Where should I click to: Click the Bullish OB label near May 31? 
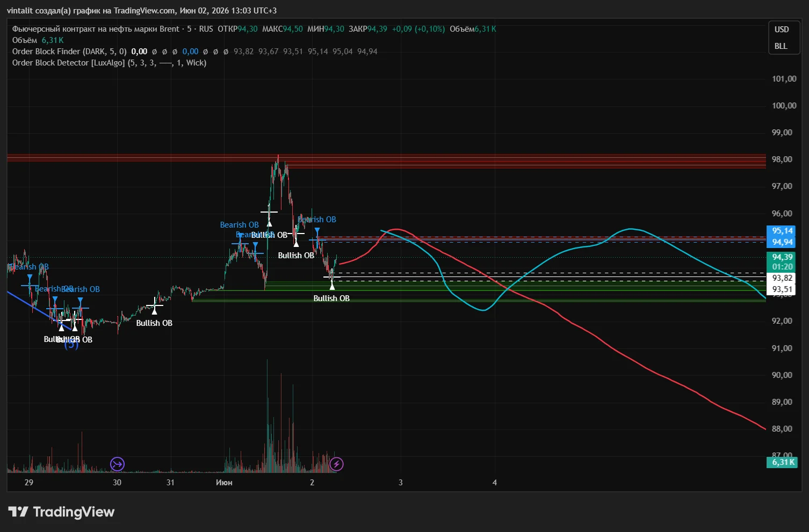tap(154, 323)
